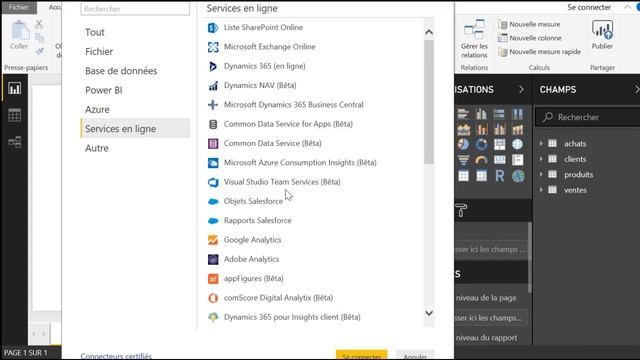Click the Publier publish icon

point(602,35)
